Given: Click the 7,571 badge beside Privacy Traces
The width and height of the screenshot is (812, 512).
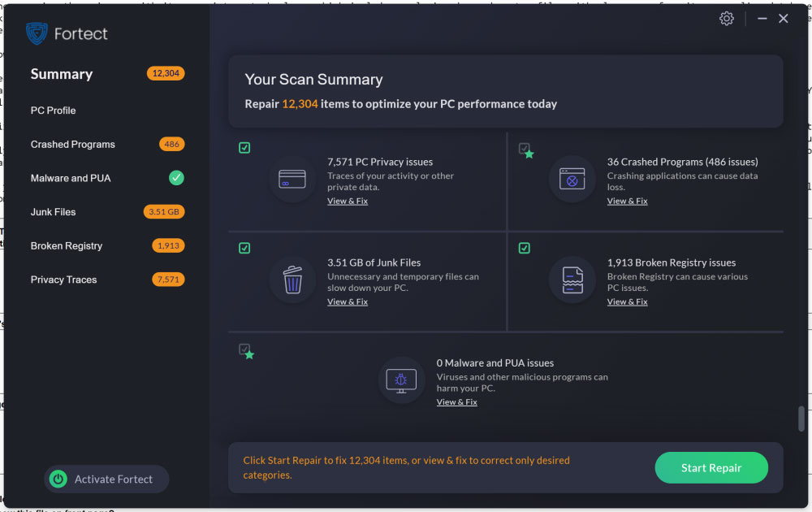Looking at the screenshot, I should [x=168, y=280].
